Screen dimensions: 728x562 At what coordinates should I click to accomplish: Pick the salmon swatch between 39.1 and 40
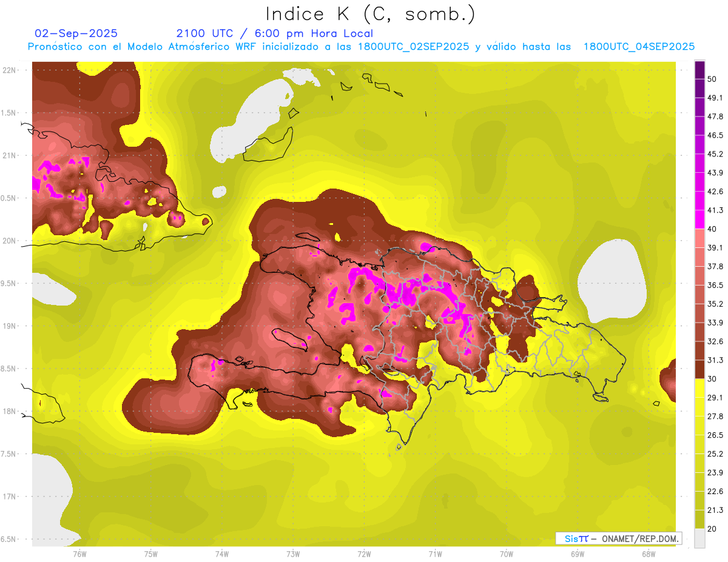tap(700, 238)
